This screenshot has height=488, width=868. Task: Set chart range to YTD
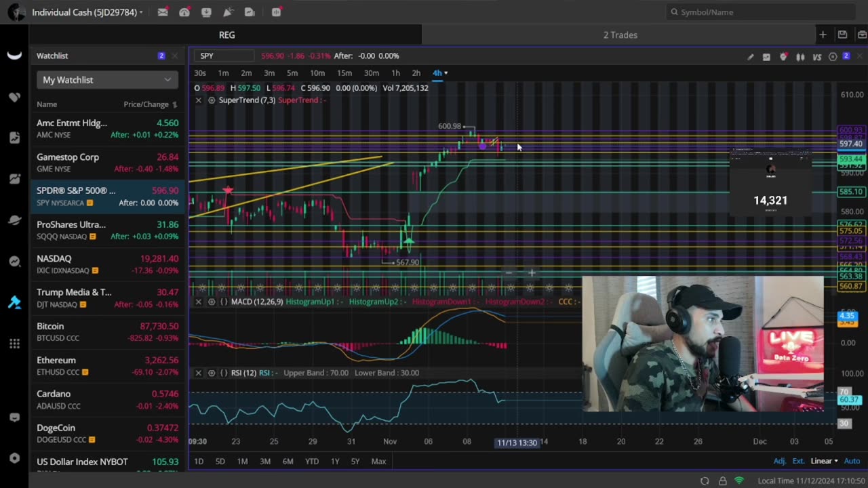pos(311,462)
